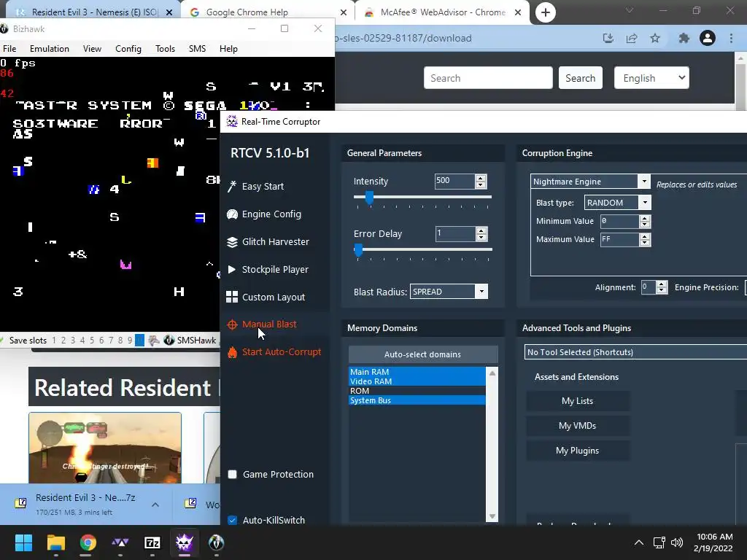The image size is (747, 560).
Task: Bookmark this page with star icon
Action: pos(656,38)
